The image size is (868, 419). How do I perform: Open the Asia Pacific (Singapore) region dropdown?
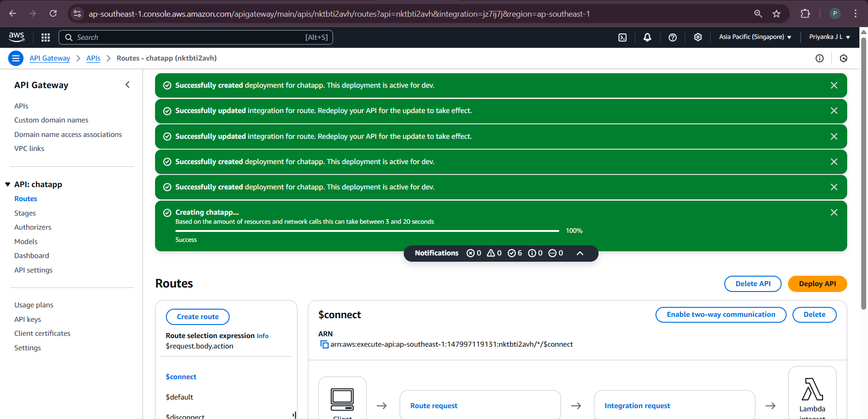[755, 37]
